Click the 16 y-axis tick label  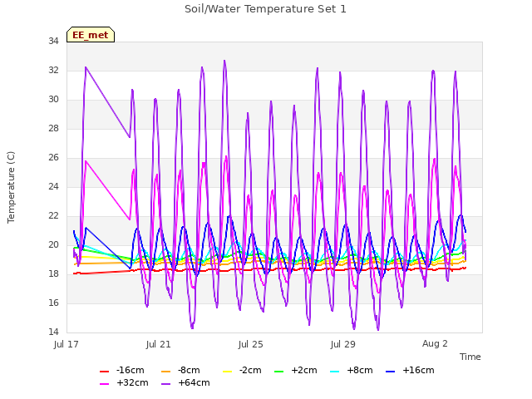click(x=53, y=303)
